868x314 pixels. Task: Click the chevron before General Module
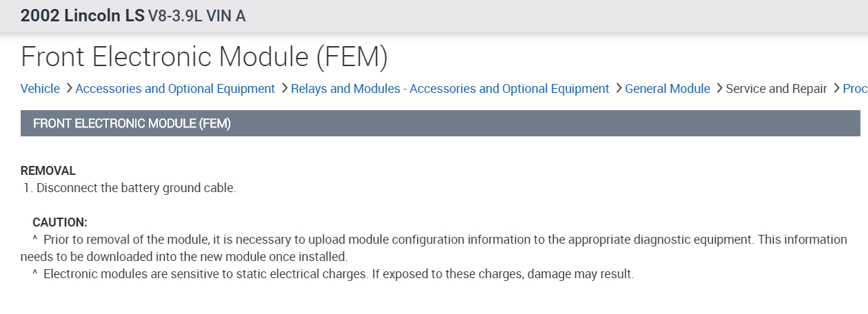618,89
